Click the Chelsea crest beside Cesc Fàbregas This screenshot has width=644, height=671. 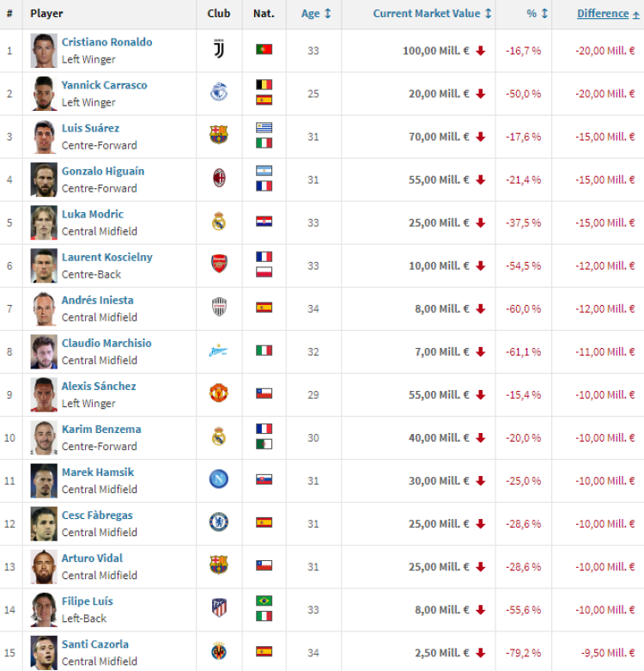219,522
